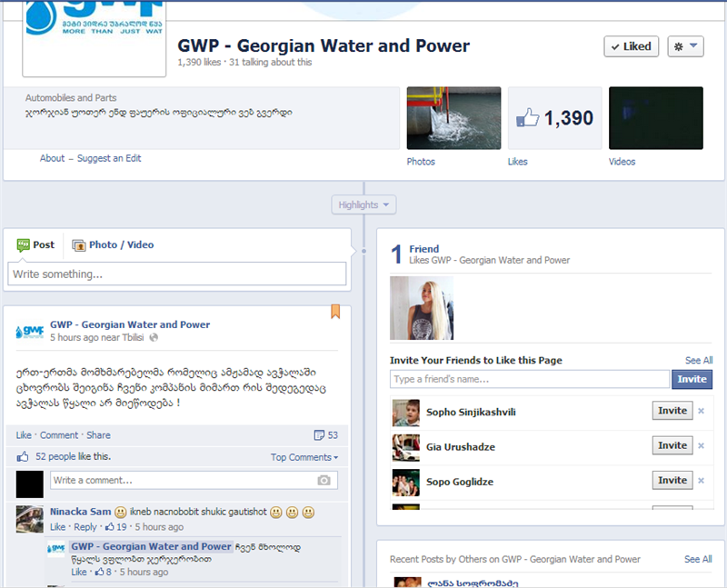Select the Photo / Video tab
The image size is (727, 588).
point(113,244)
